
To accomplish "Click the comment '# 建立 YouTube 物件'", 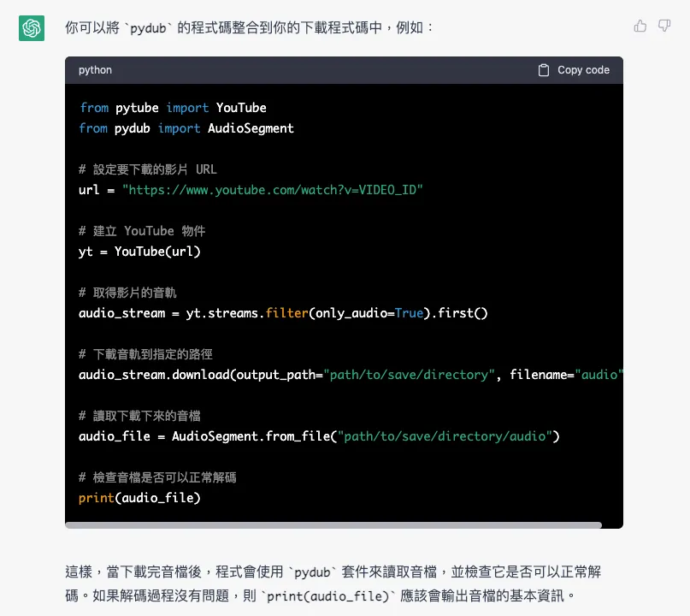I will click(x=142, y=231).
